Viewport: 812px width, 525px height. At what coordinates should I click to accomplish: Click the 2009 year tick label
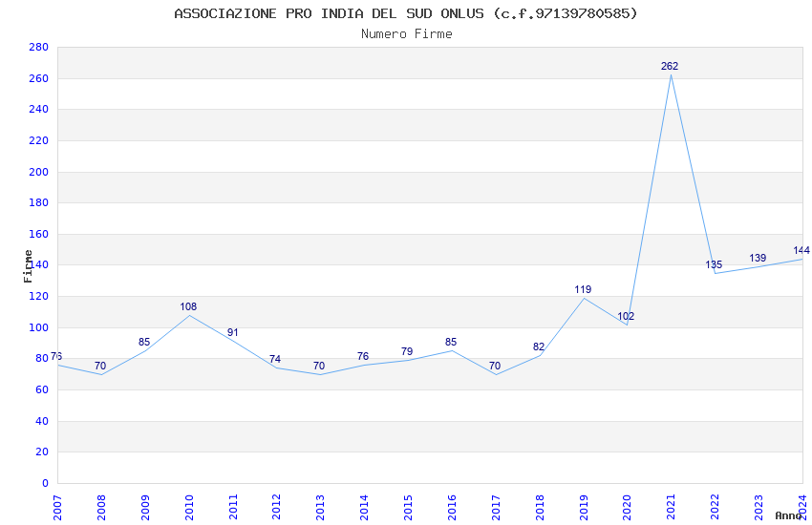click(145, 507)
